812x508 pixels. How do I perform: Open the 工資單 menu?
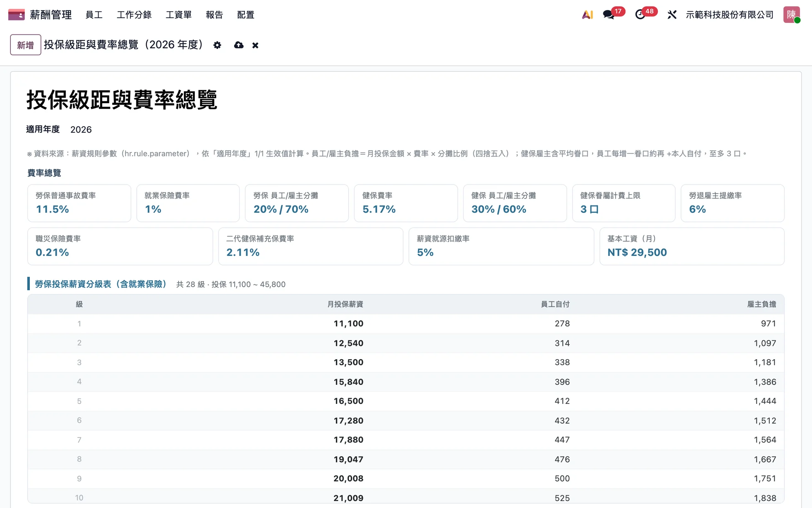[179, 15]
